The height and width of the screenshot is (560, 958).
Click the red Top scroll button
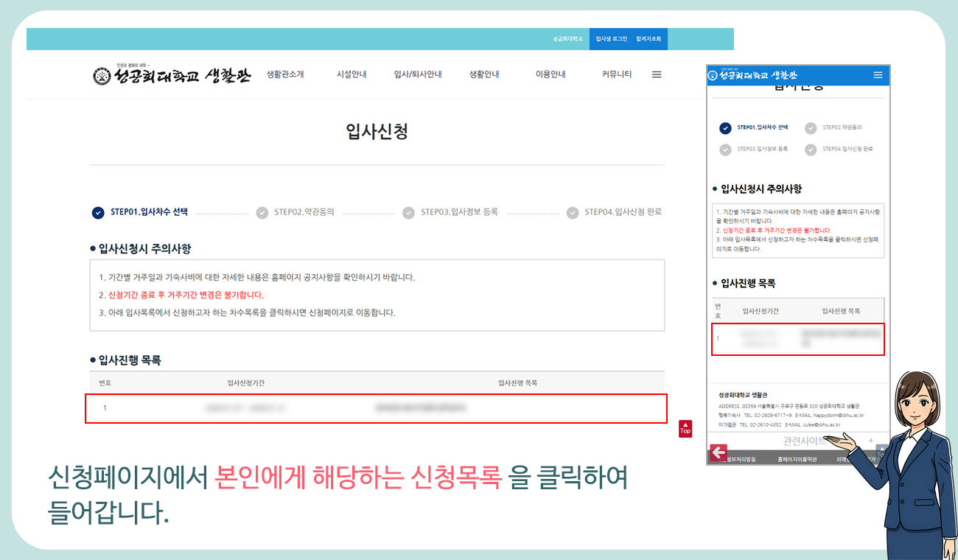tap(685, 429)
